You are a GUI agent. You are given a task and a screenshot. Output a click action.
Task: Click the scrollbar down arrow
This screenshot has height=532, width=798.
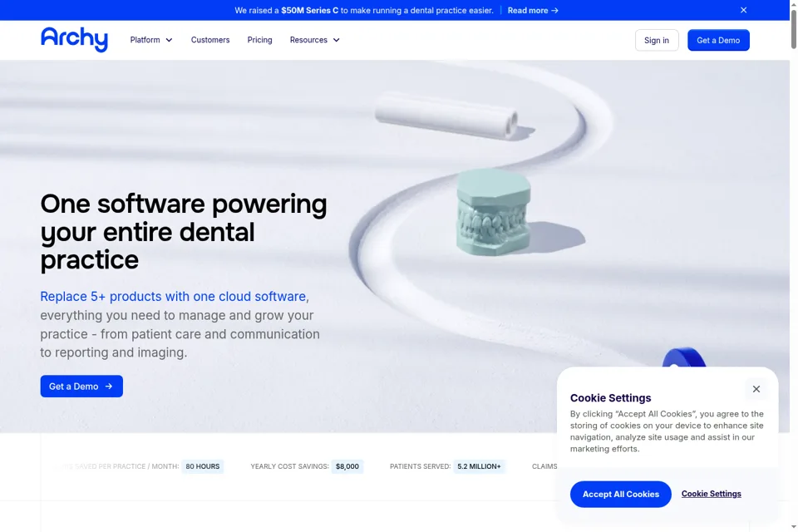pyautogui.click(x=793, y=527)
